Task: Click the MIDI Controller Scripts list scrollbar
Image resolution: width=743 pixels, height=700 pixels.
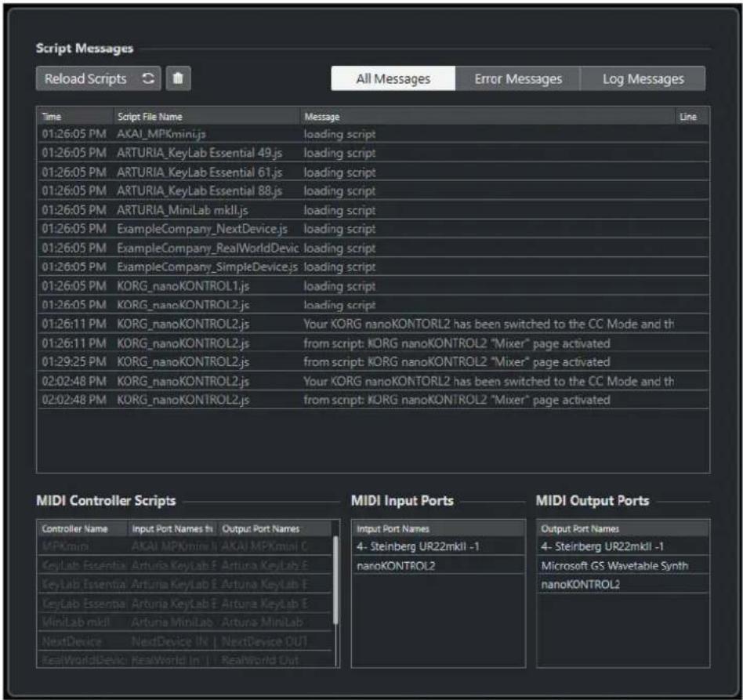Action: (x=336, y=580)
